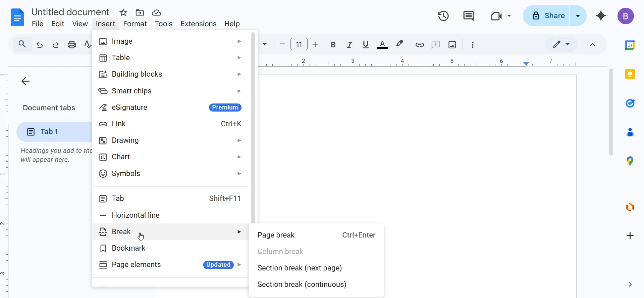The image size is (644, 298).
Task: Open the text color picker
Action: pyautogui.click(x=382, y=45)
